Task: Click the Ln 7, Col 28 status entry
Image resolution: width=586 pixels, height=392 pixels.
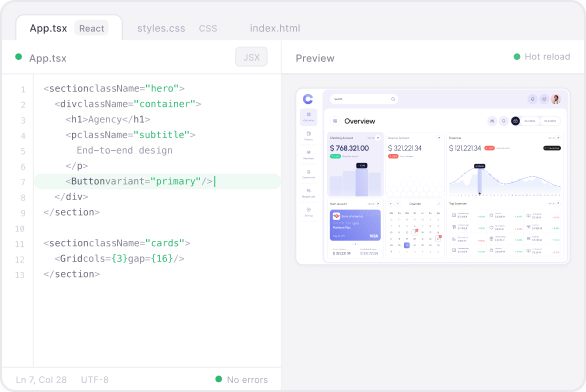Action: [x=41, y=380]
